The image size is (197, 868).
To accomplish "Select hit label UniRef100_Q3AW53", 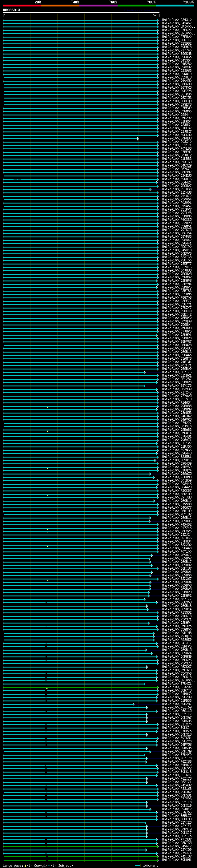I will 177,413.
